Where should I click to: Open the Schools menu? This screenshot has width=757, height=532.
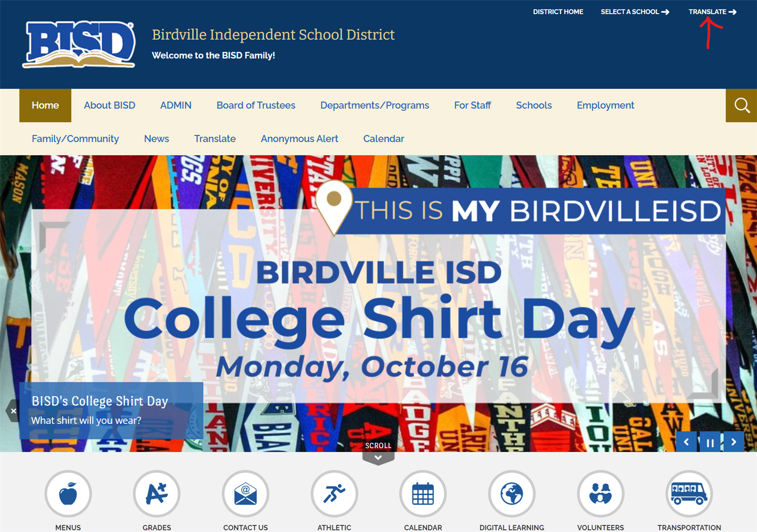534,105
